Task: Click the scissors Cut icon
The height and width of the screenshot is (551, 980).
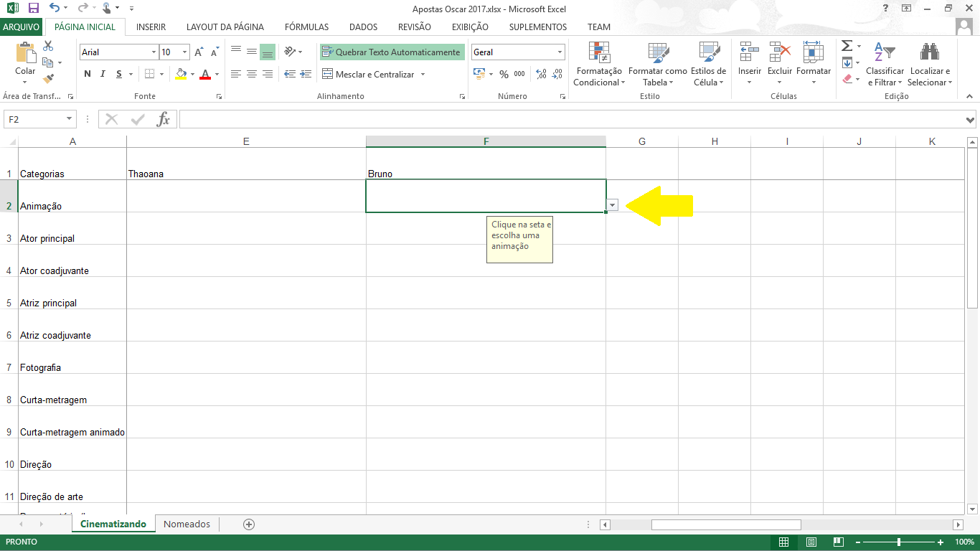Action: pos(49,46)
